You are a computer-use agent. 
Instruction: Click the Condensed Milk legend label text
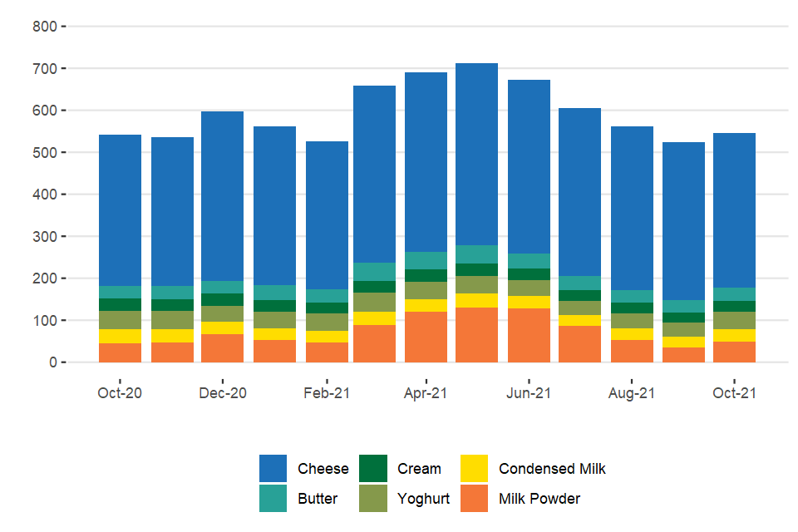[552, 469]
